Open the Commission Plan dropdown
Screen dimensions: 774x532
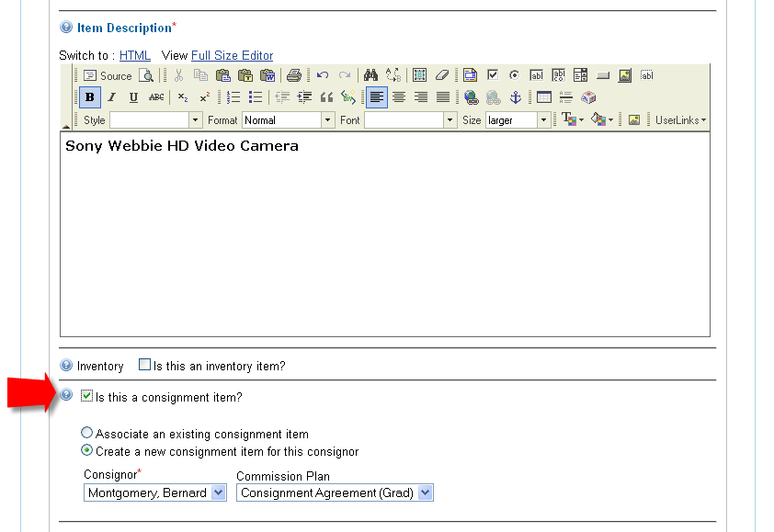click(335, 492)
